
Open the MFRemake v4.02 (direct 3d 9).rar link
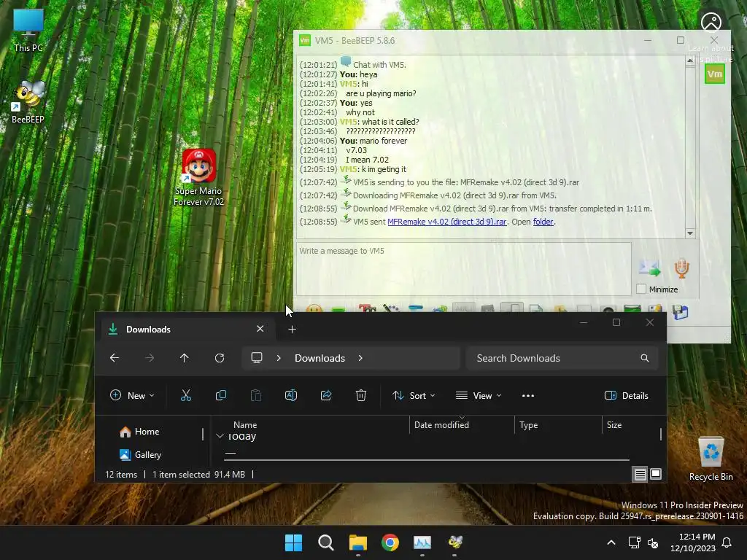click(447, 222)
